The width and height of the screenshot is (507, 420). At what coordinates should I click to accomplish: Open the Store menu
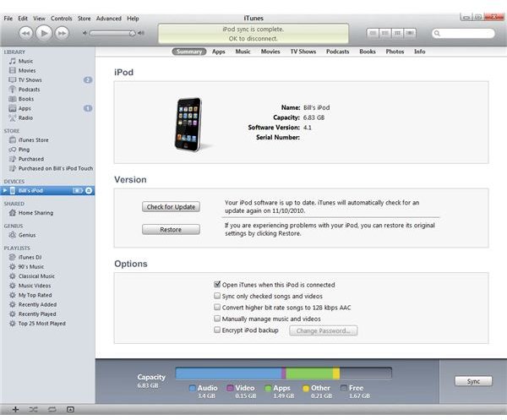(x=84, y=19)
